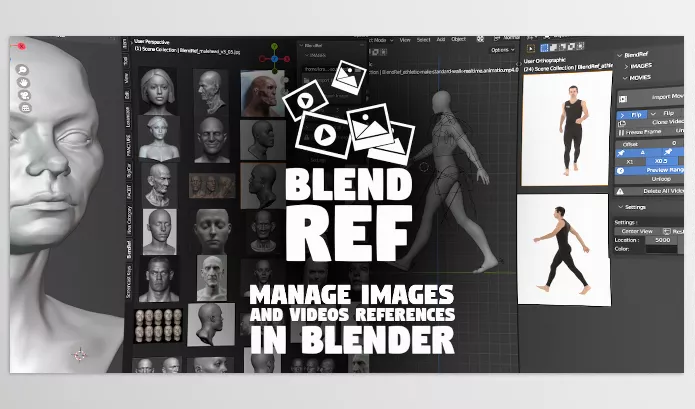Image resolution: width=695 pixels, height=409 pixels.
Task: Toggle orthographic grid view gizmo
Action: [x=25, y=108]
